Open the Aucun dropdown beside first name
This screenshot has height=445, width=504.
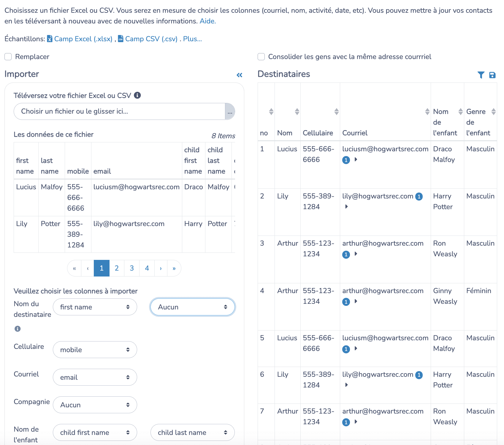[x=193, y=307]
